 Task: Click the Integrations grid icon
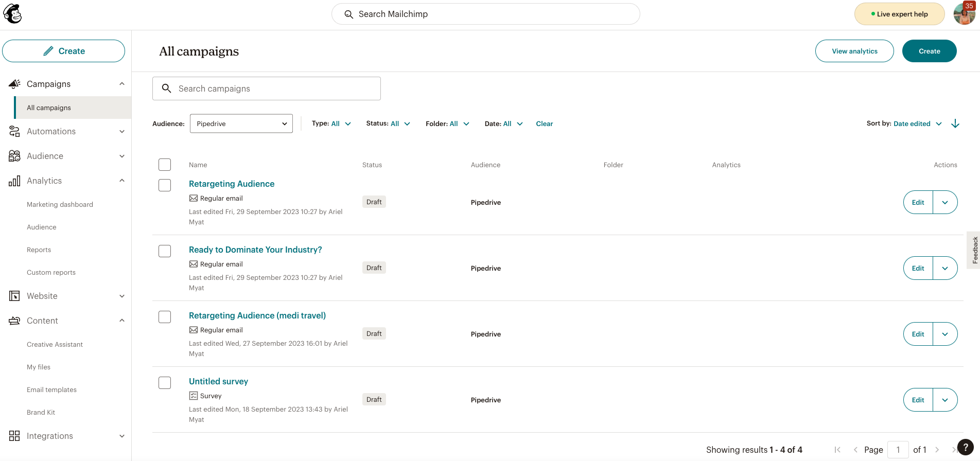pos(14,436)
